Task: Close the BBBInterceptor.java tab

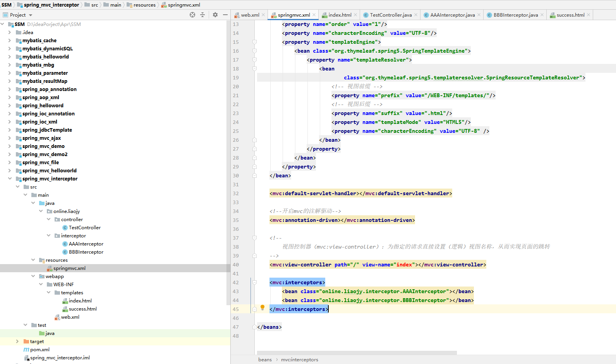Action: (x=542, y=15)
